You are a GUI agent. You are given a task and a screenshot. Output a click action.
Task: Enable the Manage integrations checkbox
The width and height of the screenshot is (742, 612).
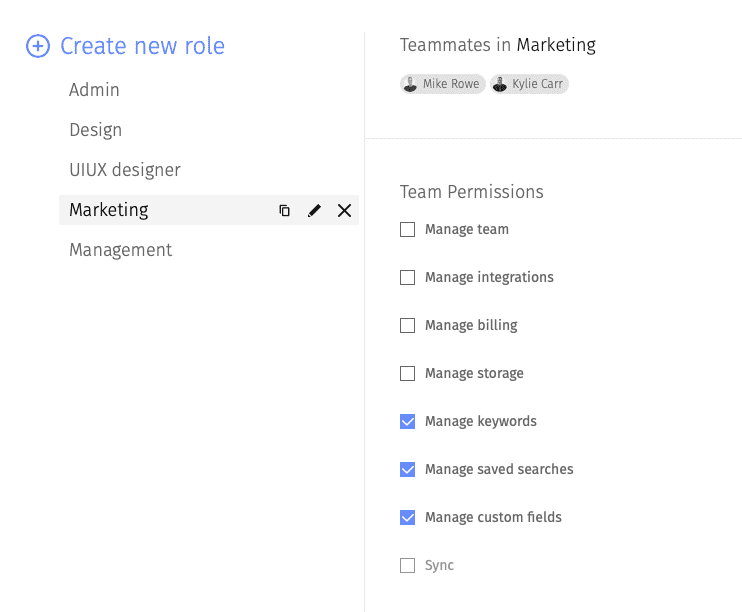pyautogui.click(x=407, y=277)
